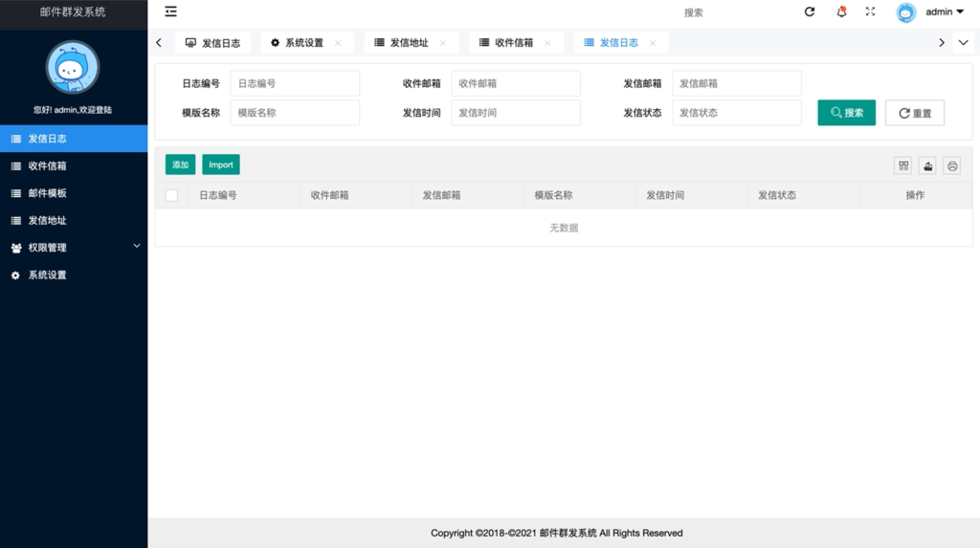Click the 重置 reset button

pyautogui.click(x=914, y=113)
